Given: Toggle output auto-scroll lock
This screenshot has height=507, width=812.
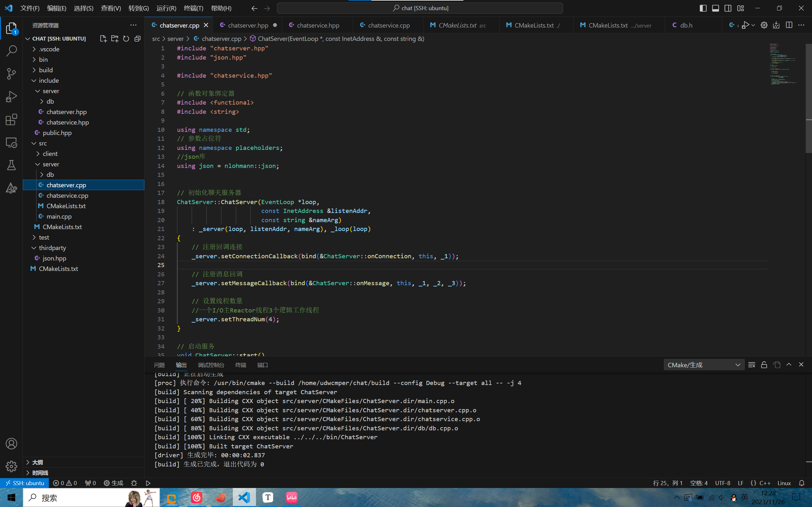Looking at the screenshot, I should 764,365.
